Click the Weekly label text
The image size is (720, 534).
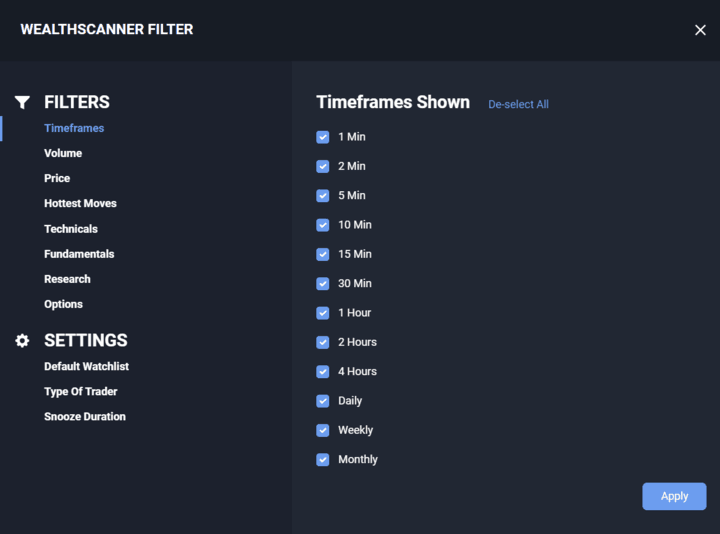point(355,430)
